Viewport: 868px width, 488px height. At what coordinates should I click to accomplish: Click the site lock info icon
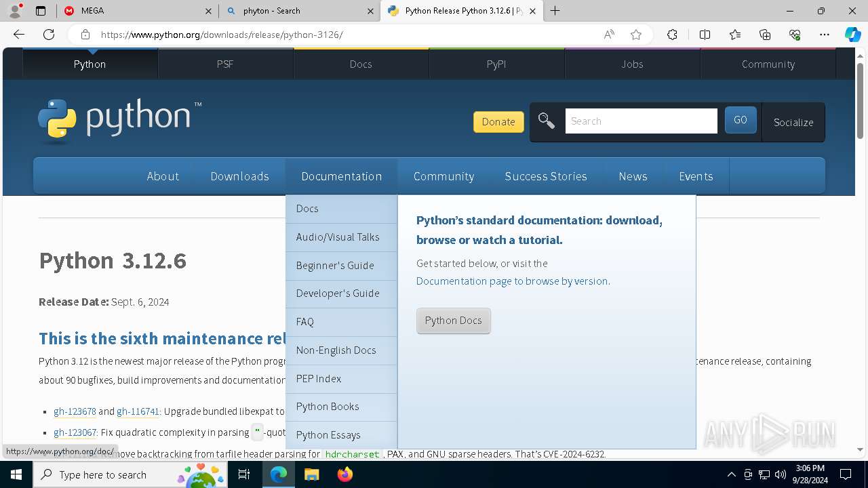85,35
